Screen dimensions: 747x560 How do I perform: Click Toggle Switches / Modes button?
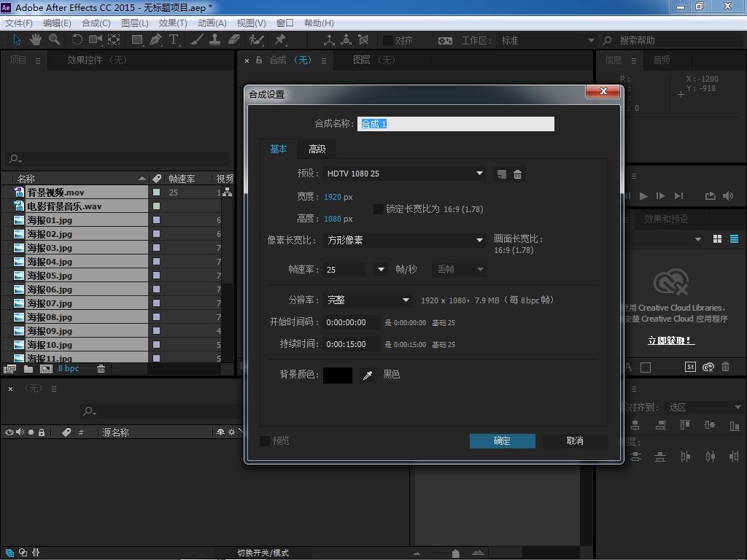(x=263, y=553)
